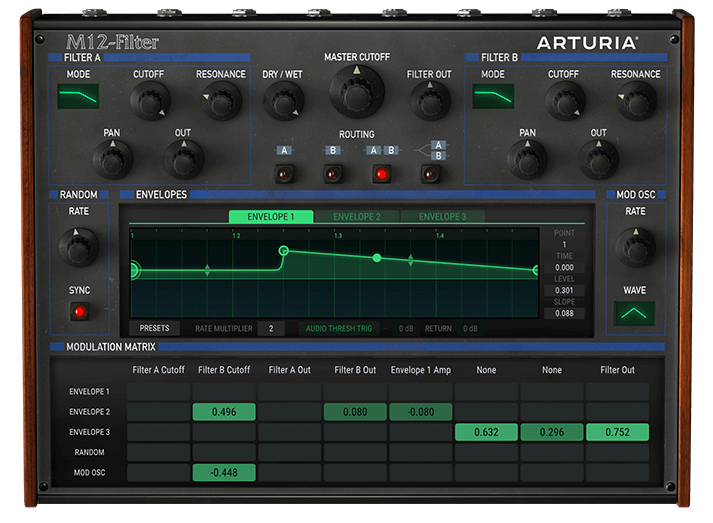The image size is (713, 523).
Task: Click the 0.752 Filter Out matrix cell
Action: 617,432
